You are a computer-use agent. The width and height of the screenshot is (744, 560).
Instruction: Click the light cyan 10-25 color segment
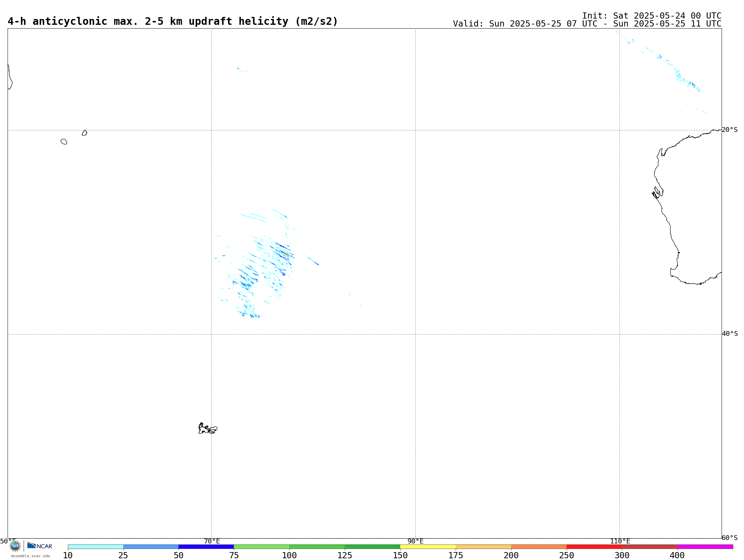[x=95, y=547]
